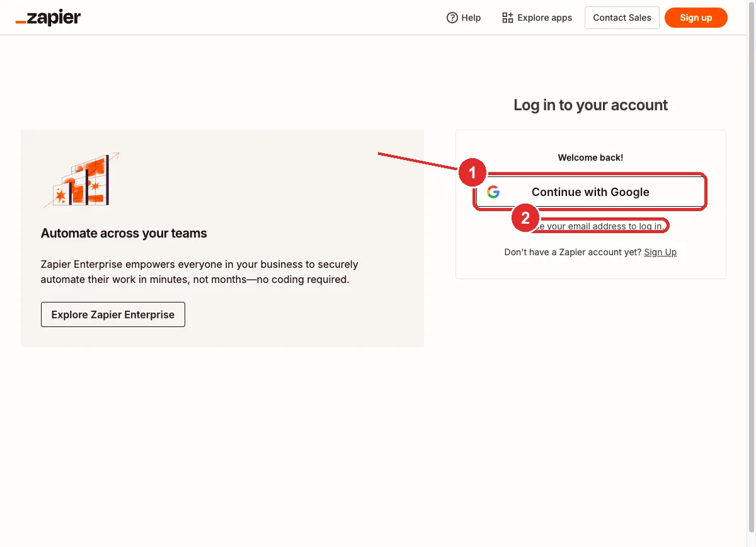Click the 'Welcome back!' text
Screen dimensions: 756x547
pyautogui.click(x=590, y=158)
